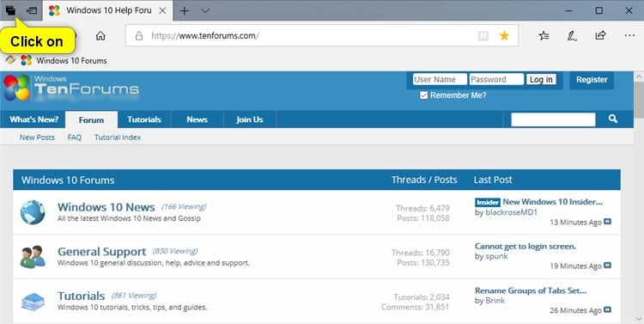Screen dimensions: 644x324
Task: Focus the User Name field
Action: coord(440,79)
